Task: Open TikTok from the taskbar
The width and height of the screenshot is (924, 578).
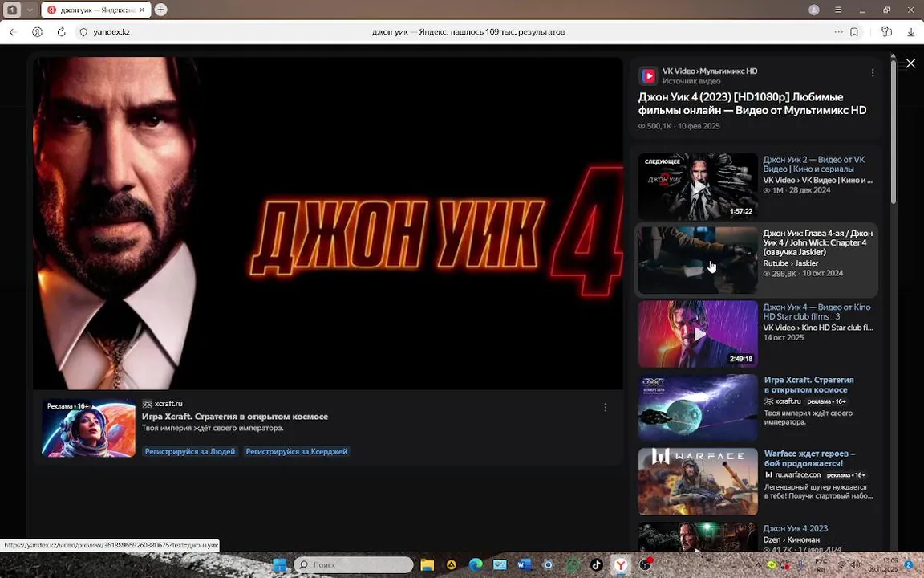Action: [x=597, y=565]
